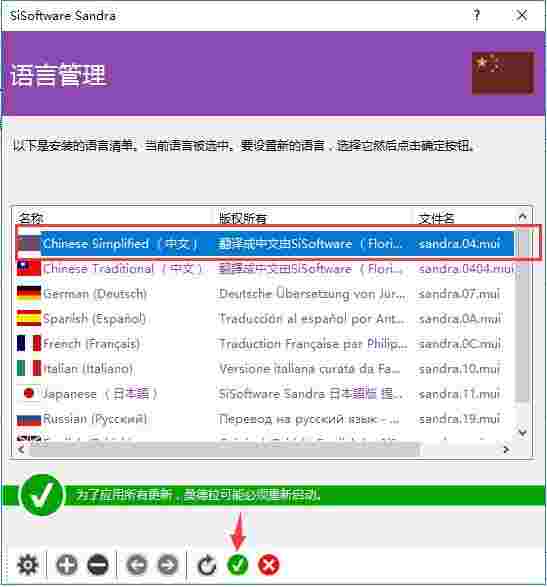Close the SiSoftware Sandra dialog
Image resolution: width=547 pixels, height=587 pixels.
coord(522,16)
